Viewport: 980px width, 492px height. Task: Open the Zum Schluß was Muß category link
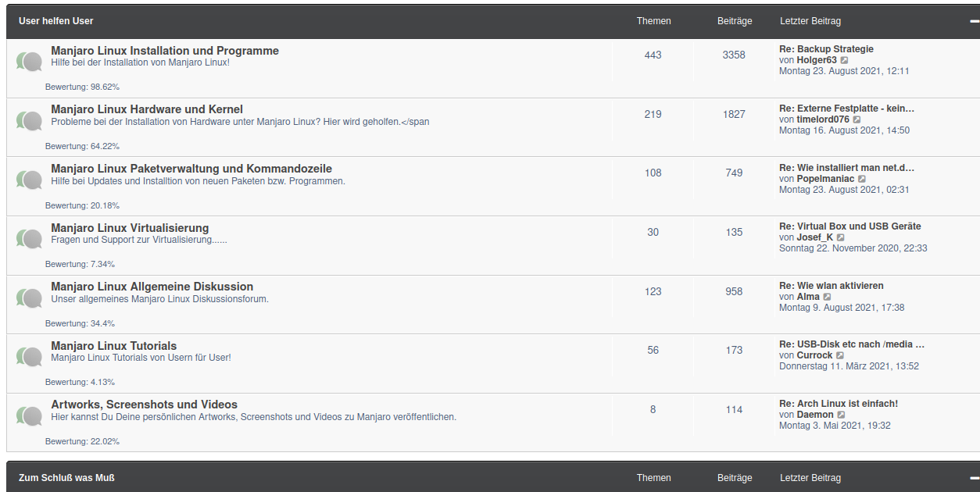(66, 477)
